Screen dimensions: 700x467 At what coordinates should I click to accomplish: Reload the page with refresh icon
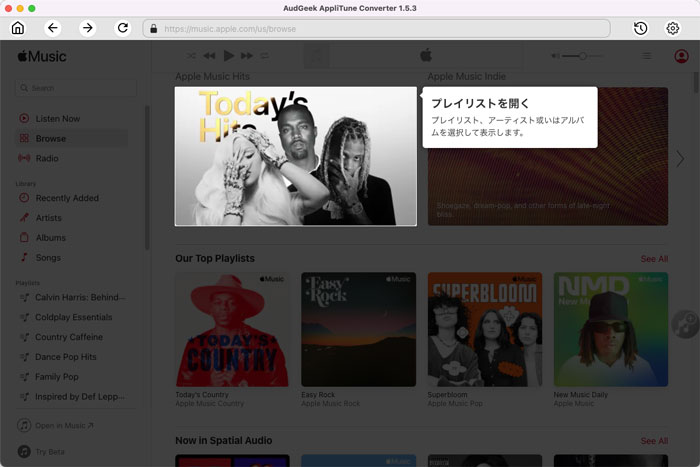(123, 28)
